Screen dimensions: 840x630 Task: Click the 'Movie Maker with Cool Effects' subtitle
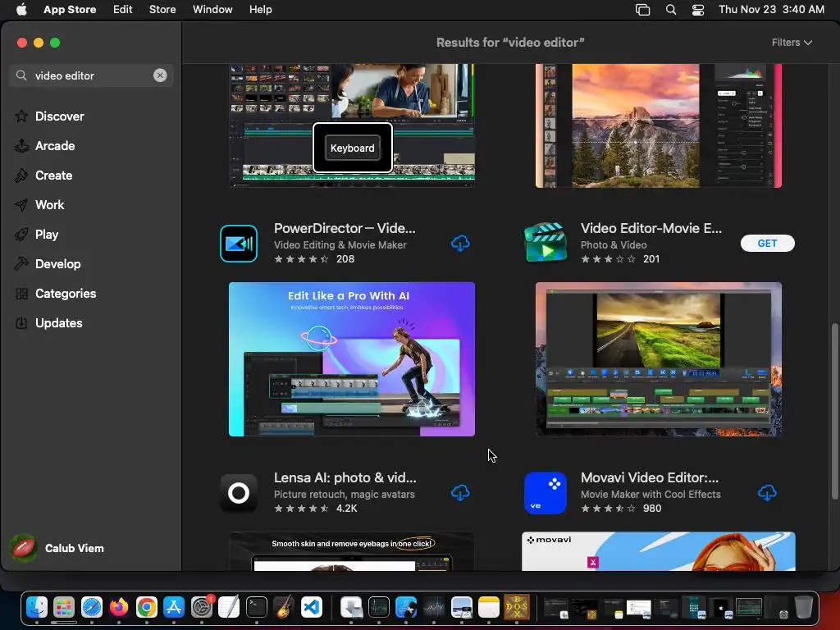[x=651, y=495]
